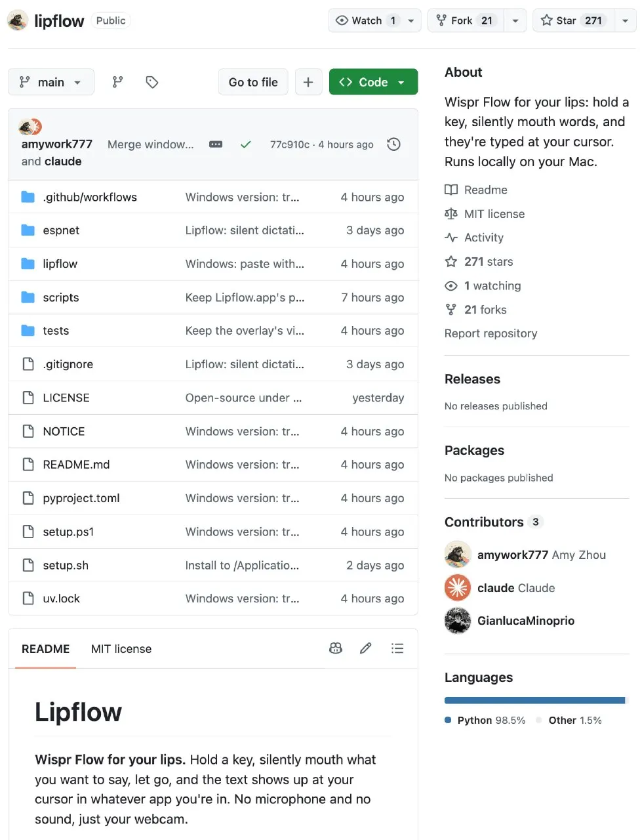Open the tags icon

pos(152,82)
